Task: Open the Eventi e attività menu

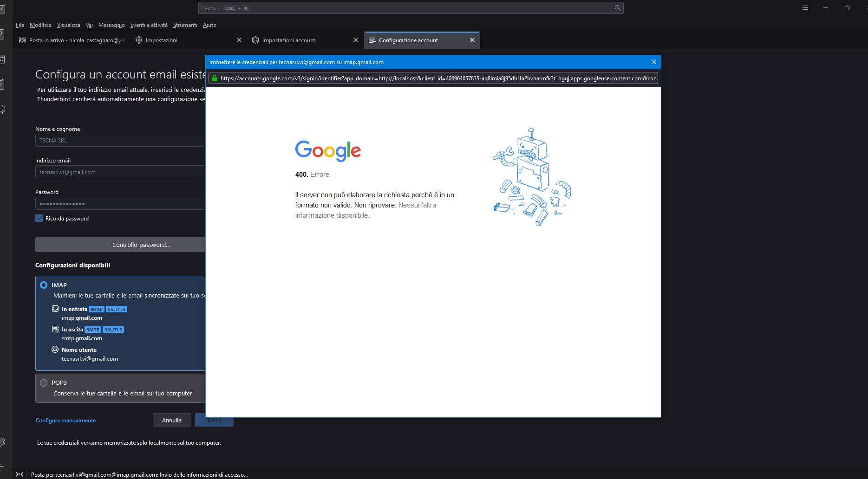Action: pos(149,25)
